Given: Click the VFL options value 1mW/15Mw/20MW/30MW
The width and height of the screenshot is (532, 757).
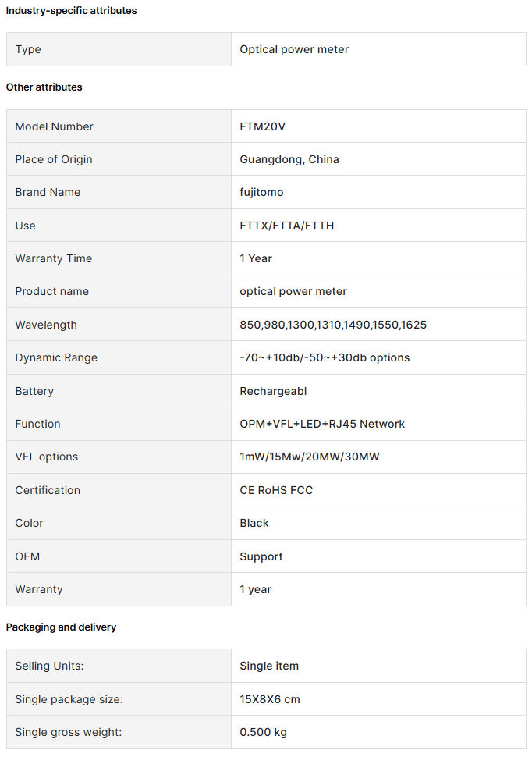Looking at the screenshot, I should coord(310,457).
